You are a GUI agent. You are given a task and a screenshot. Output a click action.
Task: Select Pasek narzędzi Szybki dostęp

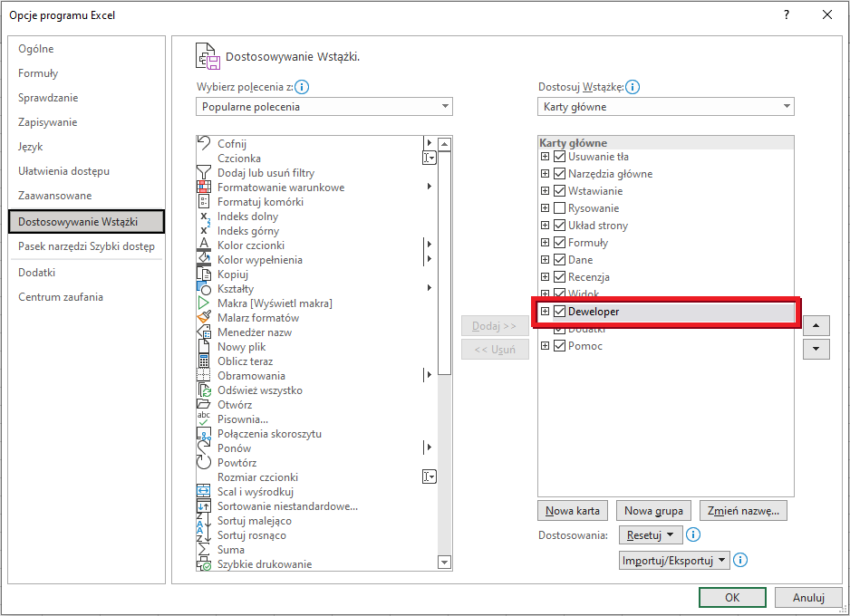pos(86,246)
